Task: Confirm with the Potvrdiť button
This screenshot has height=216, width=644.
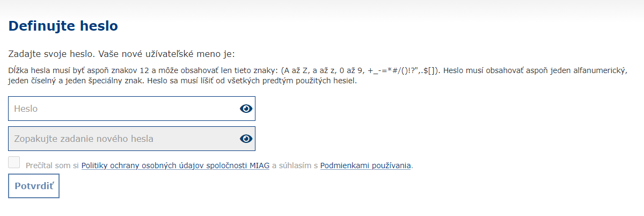Action: coord(34,186)
